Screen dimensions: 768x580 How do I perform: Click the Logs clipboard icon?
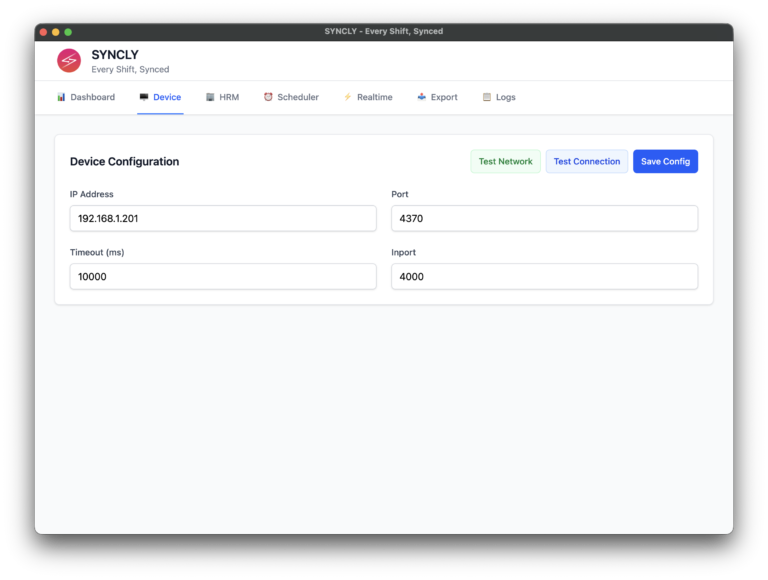coord(487,97)
